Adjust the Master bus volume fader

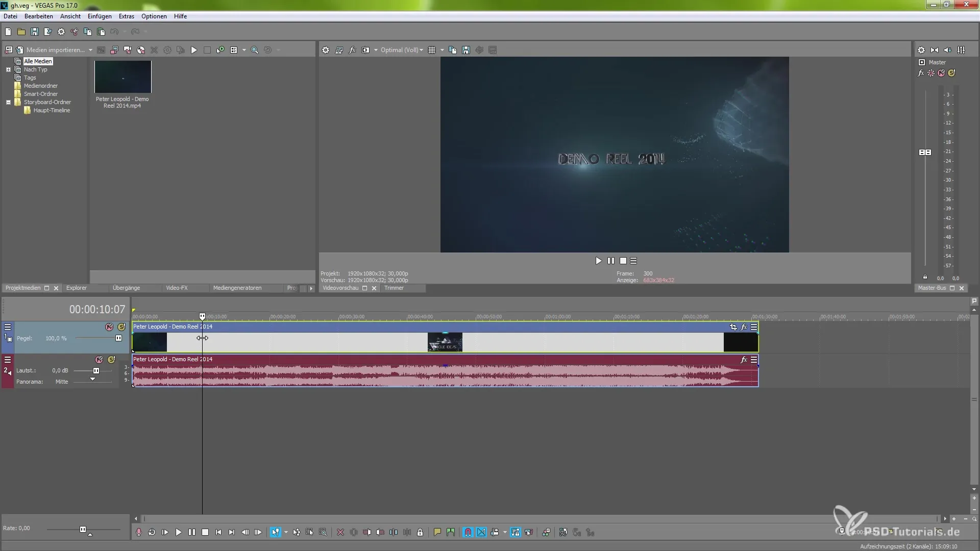click(925, 152)
